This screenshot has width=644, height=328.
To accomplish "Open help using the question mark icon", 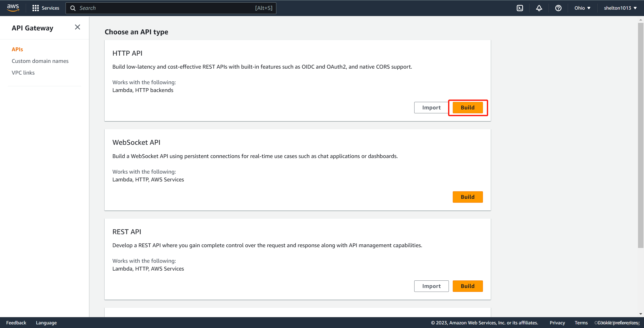I will pos(558,8).
